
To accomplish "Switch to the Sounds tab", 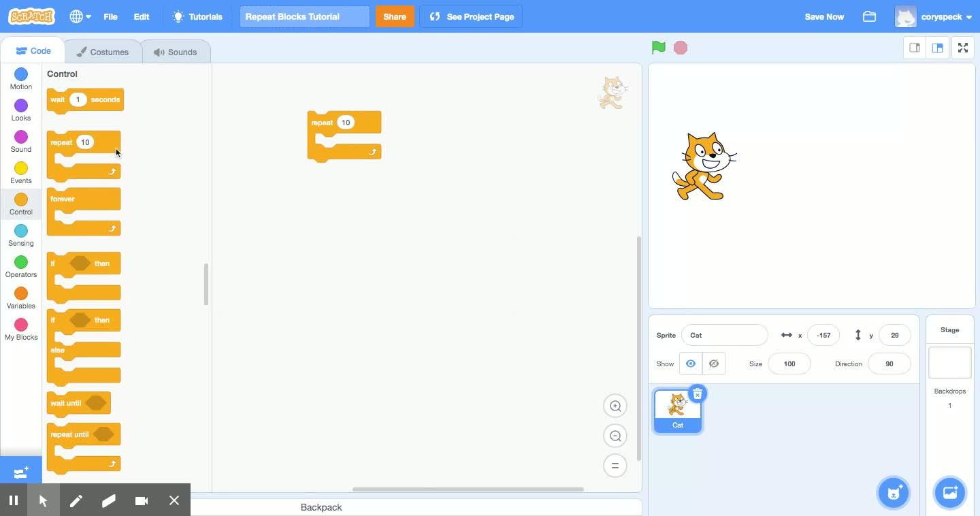I will tap(176, 52).
